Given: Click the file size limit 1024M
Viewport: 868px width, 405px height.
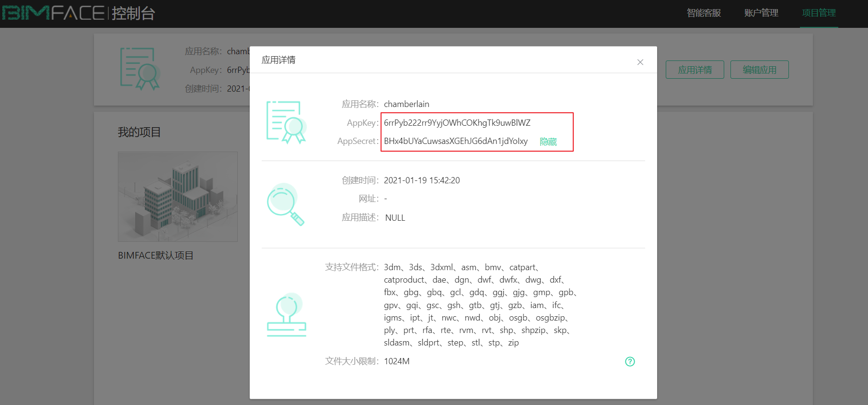Looking at the screenshot, I should (x=397, y=361).
